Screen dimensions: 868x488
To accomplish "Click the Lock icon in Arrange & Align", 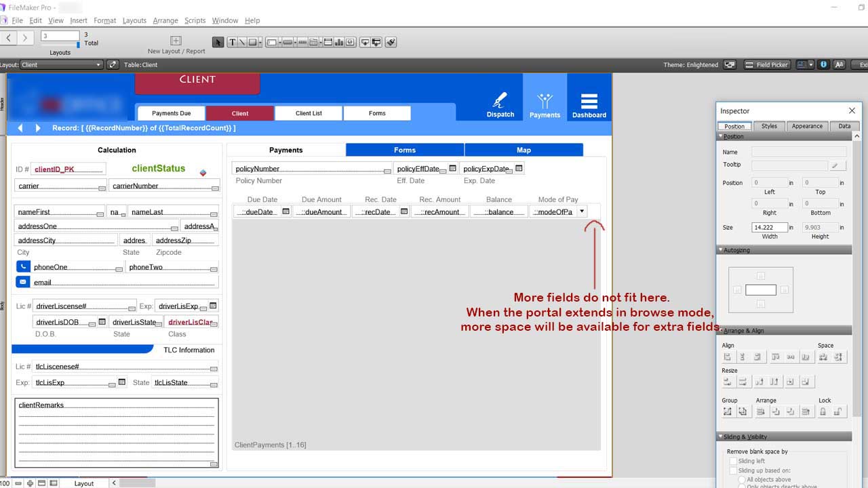I will (823, 411).
